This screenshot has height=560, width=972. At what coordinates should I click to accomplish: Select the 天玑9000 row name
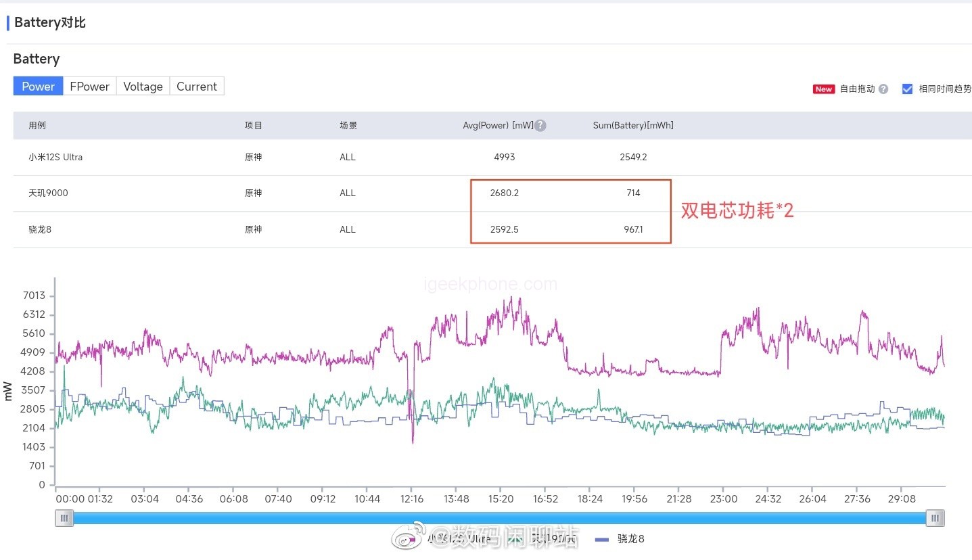48,193
